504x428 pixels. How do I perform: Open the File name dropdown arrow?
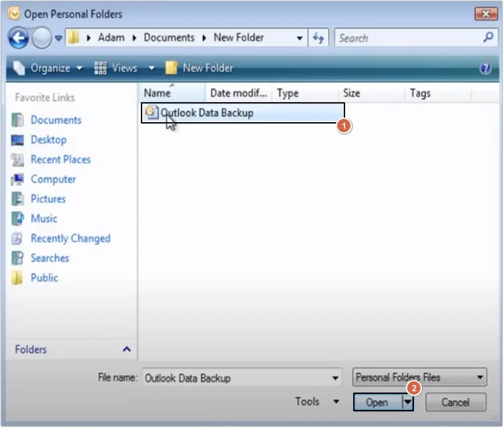point(335,378)
